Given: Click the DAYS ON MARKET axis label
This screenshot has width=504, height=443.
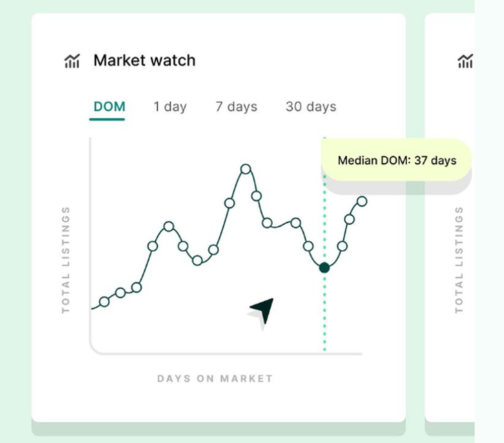Looking at the screenshot, I should coord(215,378).
